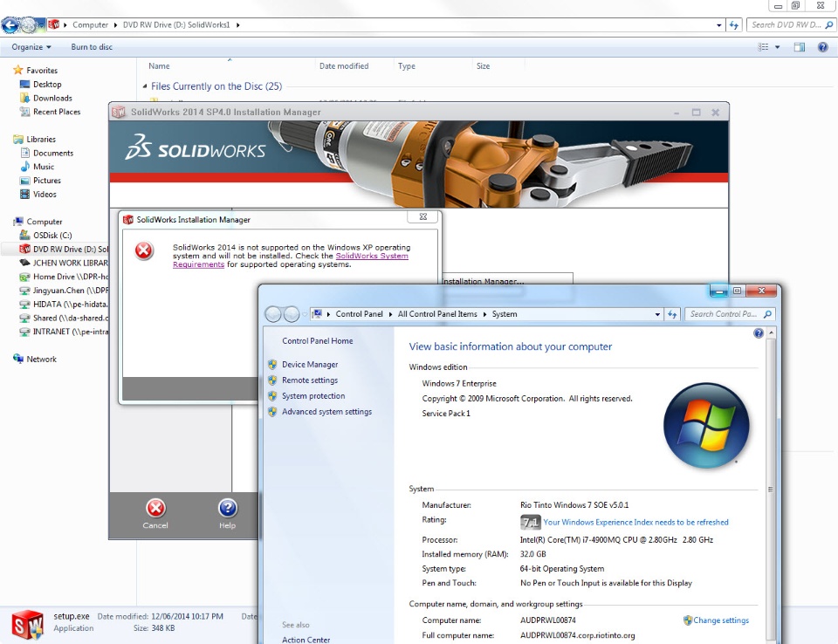Open HIDATA network drive
This screenshot has height=644, width=838.
pos(63,305)
